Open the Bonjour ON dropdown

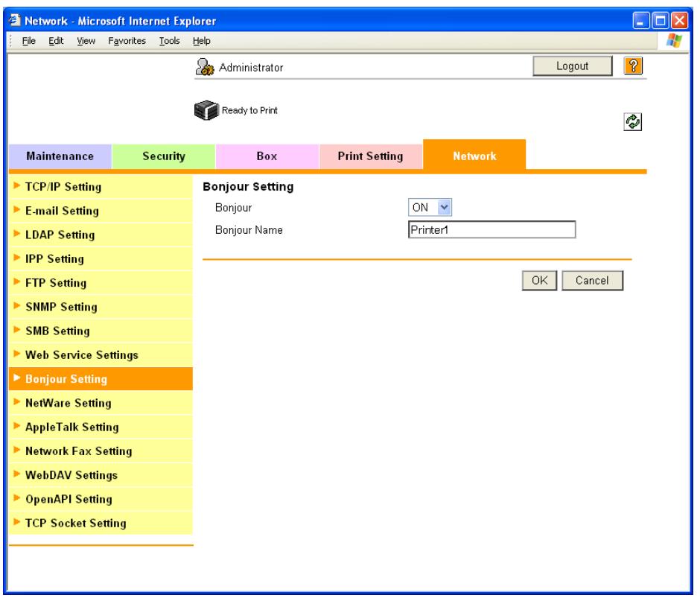(x=430, y=207)
